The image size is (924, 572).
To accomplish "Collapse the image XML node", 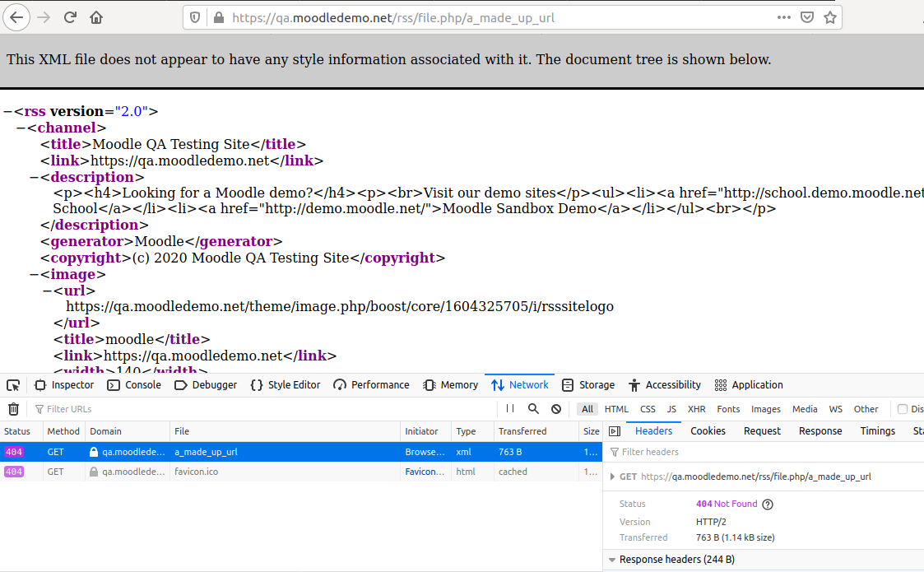I will (x=35, y=275).
